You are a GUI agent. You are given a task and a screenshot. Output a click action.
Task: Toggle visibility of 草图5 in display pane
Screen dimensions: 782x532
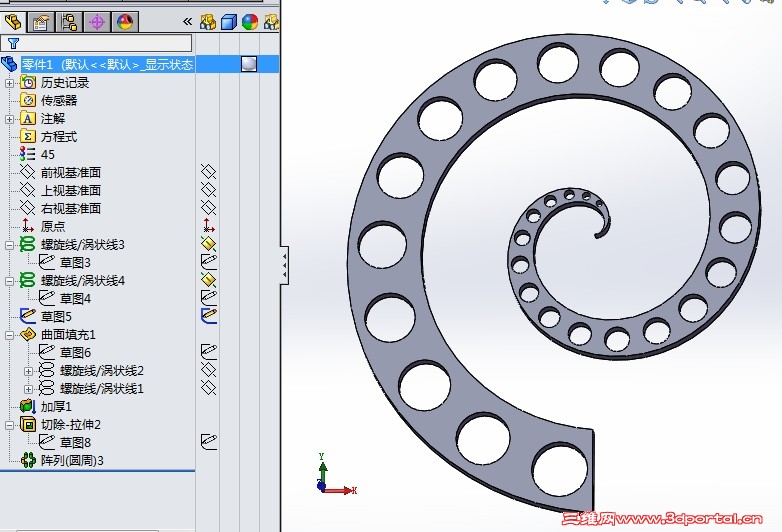pos(209,316)
